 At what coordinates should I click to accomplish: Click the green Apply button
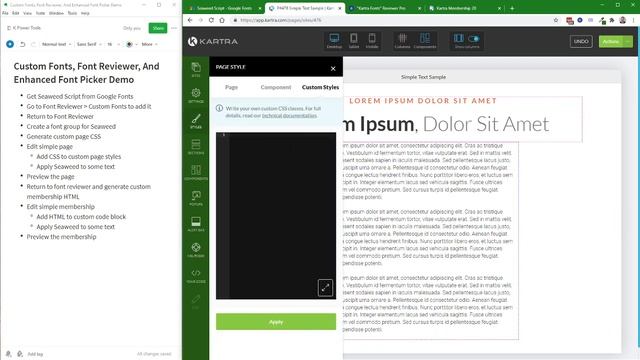pyautogui.click(x=276, y=322)
